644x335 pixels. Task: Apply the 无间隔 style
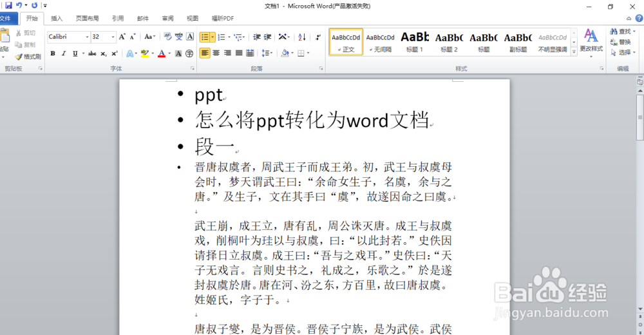coord(381,41)
